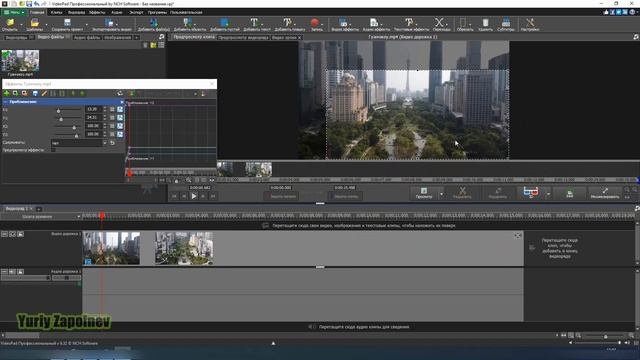Switch to the Изображения tab
Image resolution: width=640 pixels, height=360 pixels.
click(x=117, y=38)
